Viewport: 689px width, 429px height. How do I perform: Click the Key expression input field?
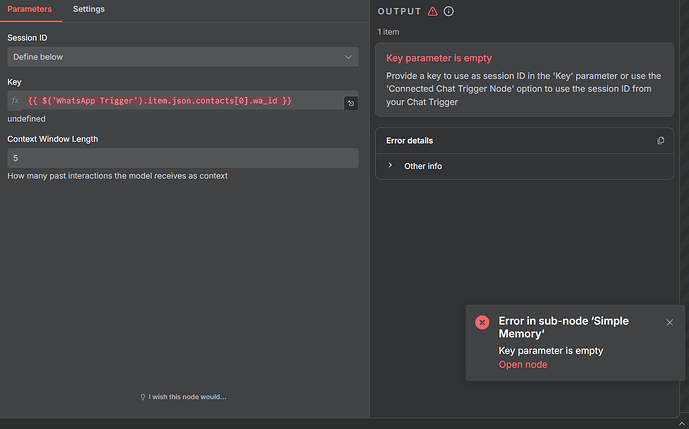coord(180,101)
